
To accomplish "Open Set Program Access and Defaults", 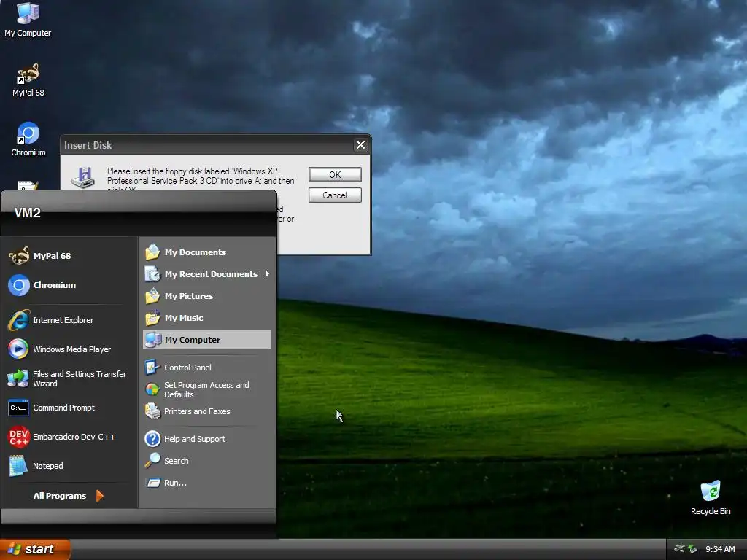I will [206, 389].
